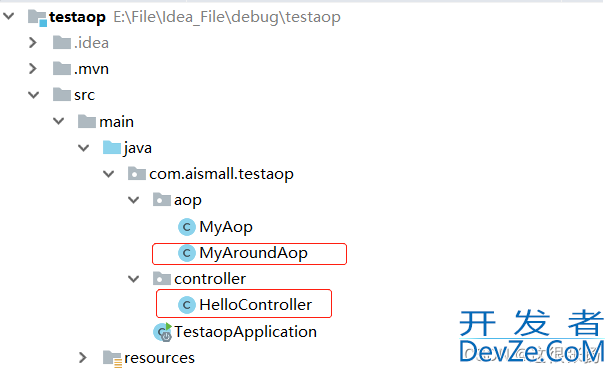Screen dimensions: 615x373
Task: Open the DevZe.CoM watermark link
Action: [531, 351]
